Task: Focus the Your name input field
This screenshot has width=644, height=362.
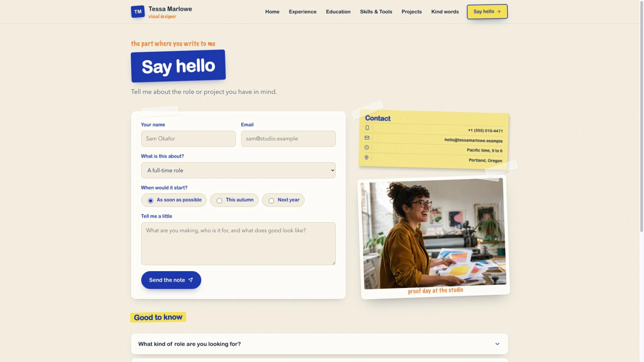Action: [x=188, y=139]
